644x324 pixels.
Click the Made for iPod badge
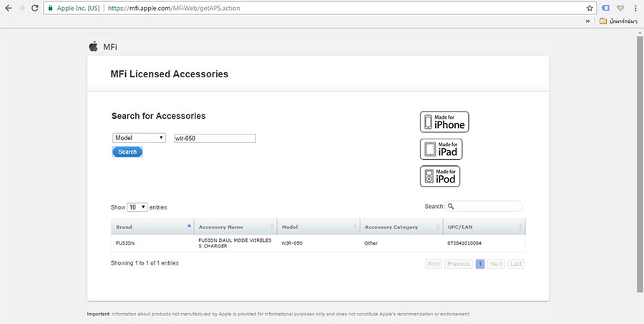coord(440,176)
